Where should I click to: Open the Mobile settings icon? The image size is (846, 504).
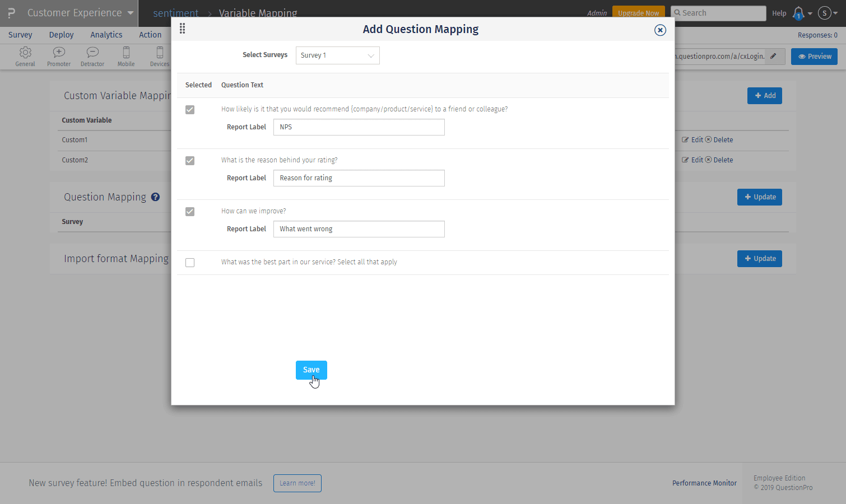click(126, 53)
